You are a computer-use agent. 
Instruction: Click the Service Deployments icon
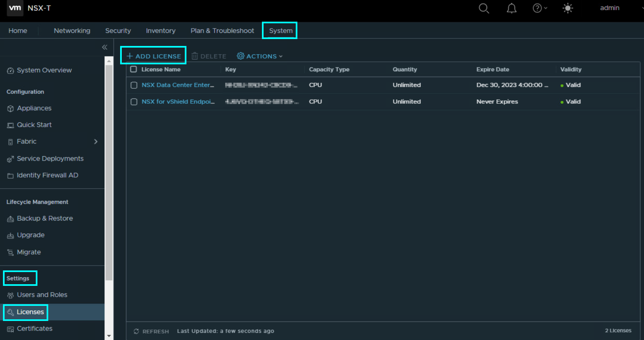[x=11, y=159]
